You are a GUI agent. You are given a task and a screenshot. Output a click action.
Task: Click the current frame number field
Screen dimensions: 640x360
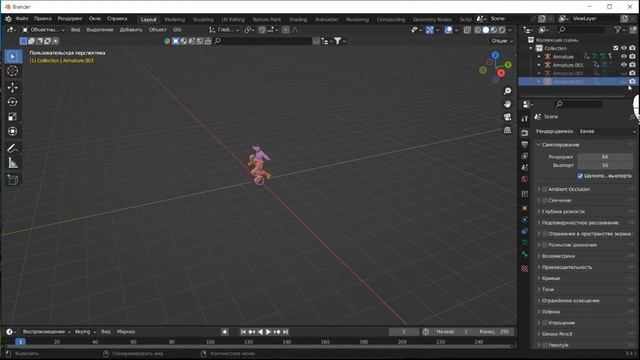pos(404,332)
